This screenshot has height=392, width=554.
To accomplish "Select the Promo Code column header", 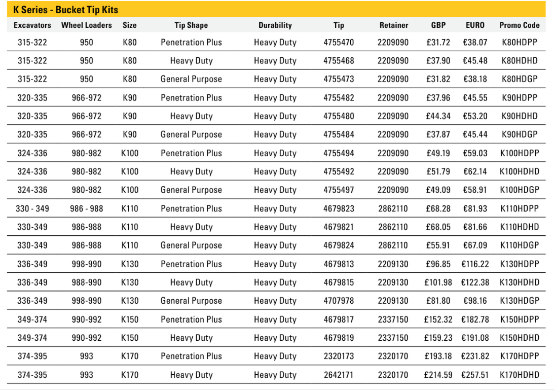I will click(520, 25).
